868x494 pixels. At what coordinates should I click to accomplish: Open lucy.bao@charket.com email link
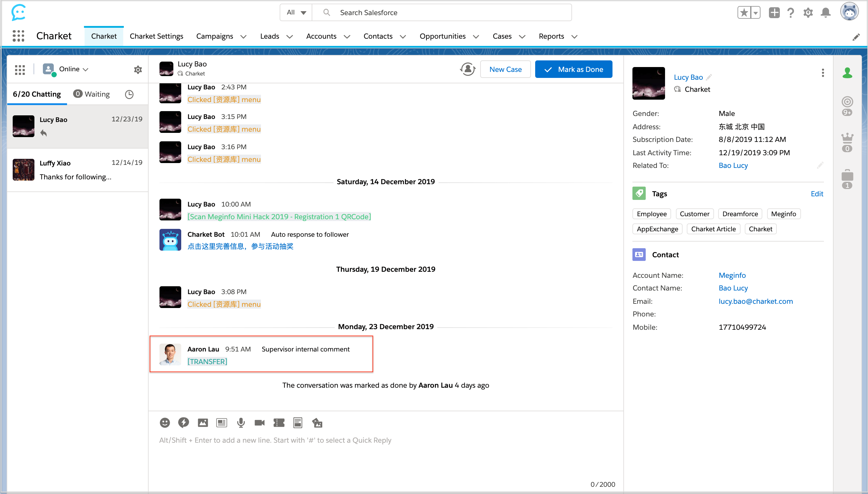coord(756,301)
